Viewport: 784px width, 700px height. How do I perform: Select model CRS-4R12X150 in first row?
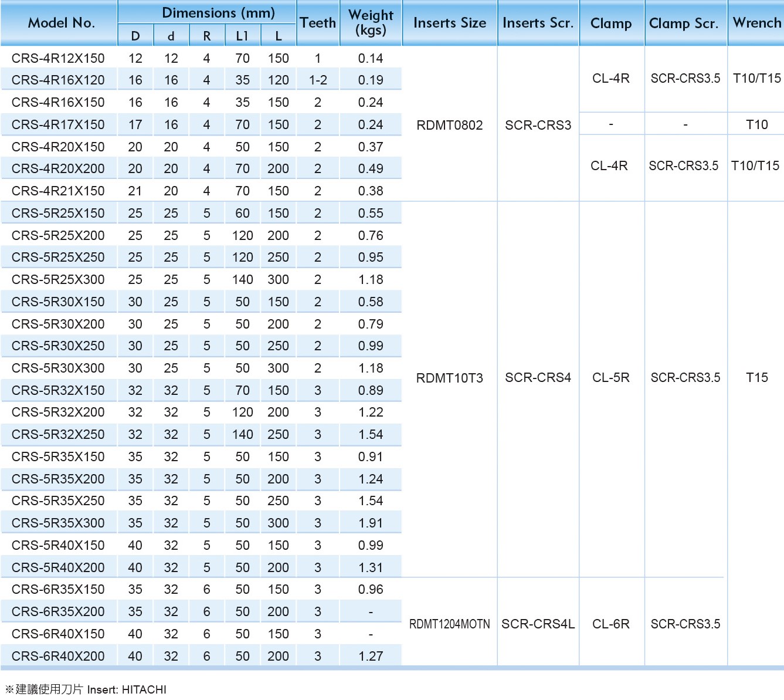tap(58, 58)
